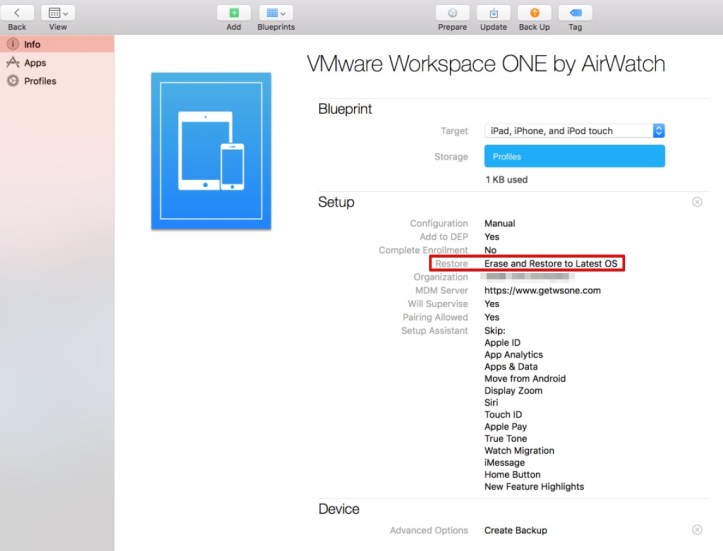The image size is (723, 551).
Task: Open the Target device type dropdown
Action: pyautogui.click(x=575, y=131)
